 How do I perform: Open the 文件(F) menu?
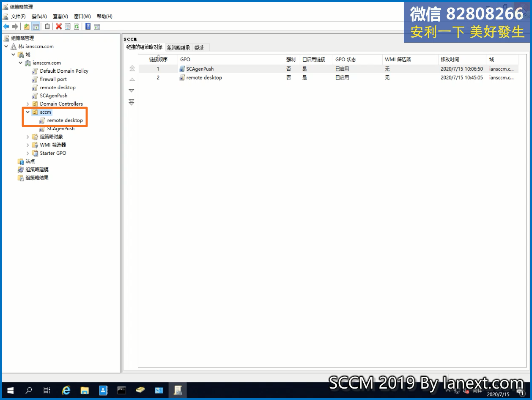click(x=18, y=16)
